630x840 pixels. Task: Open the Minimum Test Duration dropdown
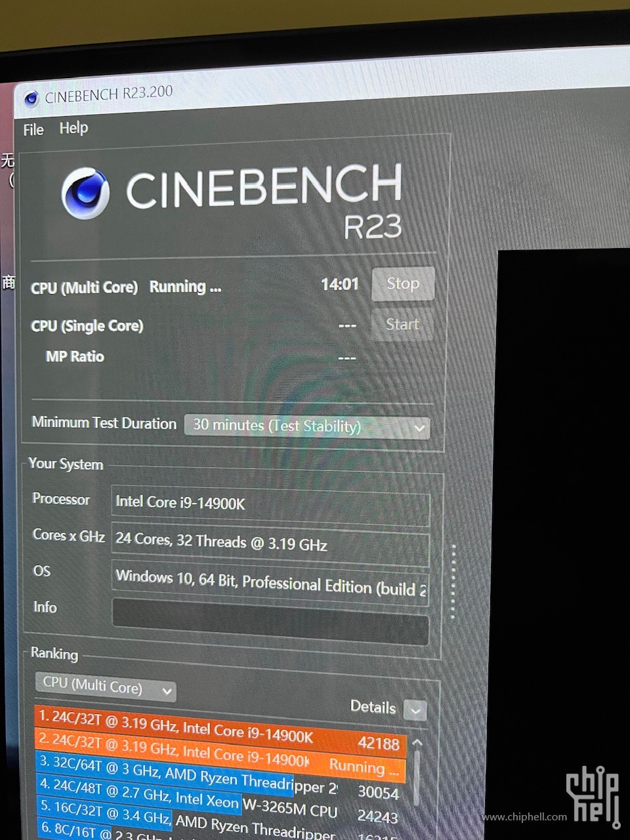307,426
